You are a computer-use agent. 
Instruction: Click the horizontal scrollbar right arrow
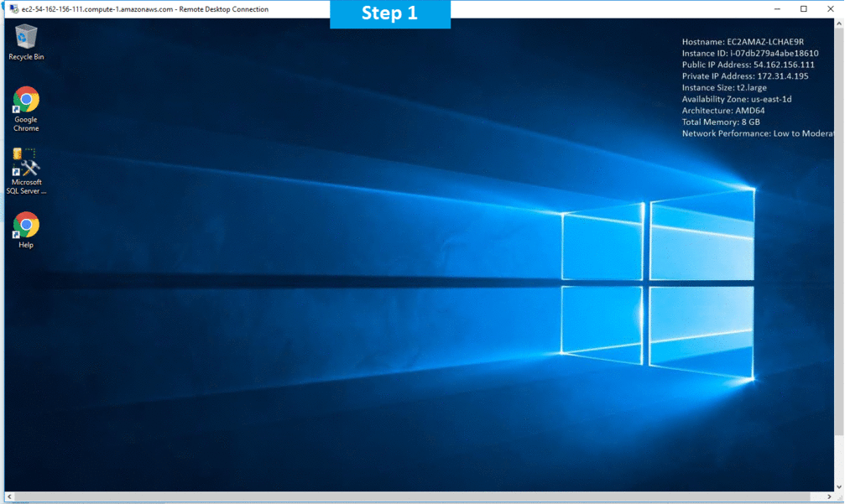pyautogui.click(x=829, y=497)
